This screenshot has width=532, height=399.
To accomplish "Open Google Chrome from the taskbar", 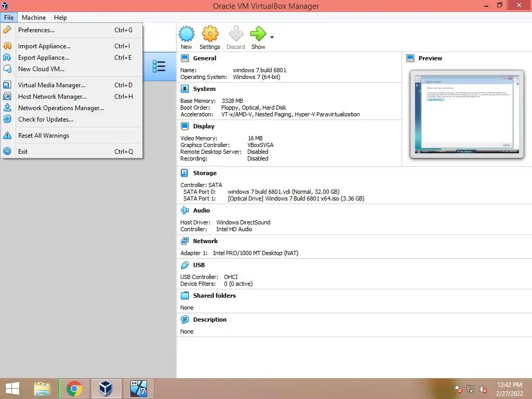I will 74,389.
